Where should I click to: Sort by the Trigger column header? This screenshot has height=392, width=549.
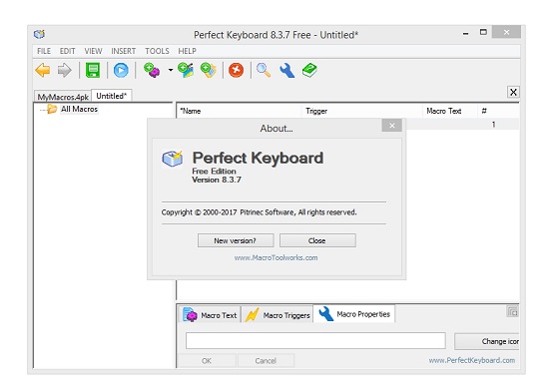(x=361, y=111)
